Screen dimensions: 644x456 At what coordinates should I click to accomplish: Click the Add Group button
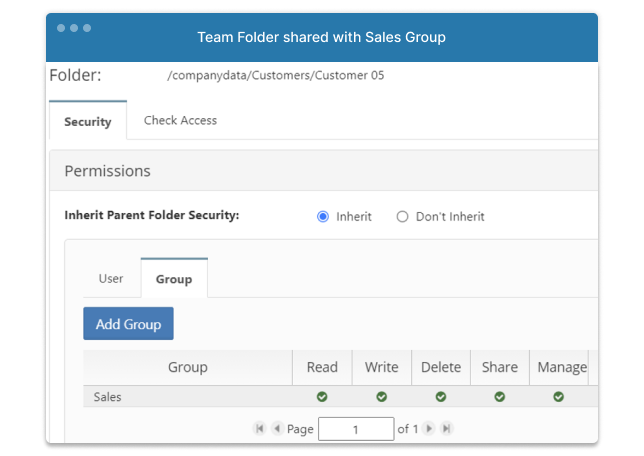[129, 324]
